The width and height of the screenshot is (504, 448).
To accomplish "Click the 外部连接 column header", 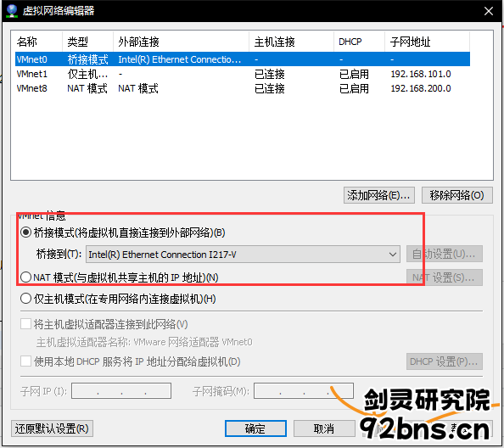I will pyautogui.click(x=182, y=42).
